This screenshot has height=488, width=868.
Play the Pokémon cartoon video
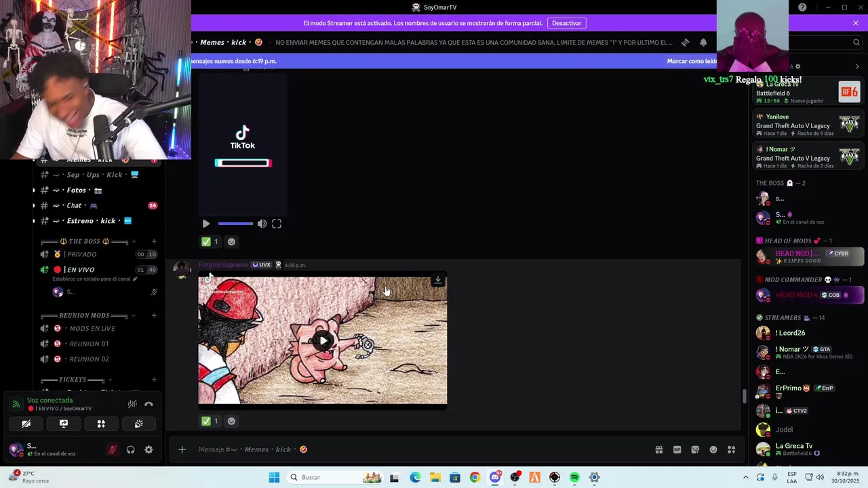tap(323, 340)
